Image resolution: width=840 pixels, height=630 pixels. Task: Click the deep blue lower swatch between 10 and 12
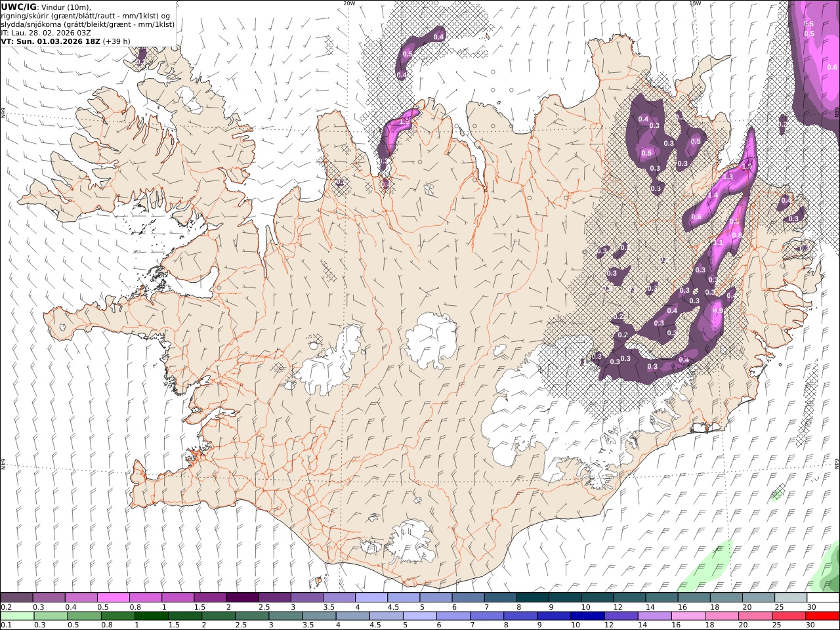click(588, 616)
